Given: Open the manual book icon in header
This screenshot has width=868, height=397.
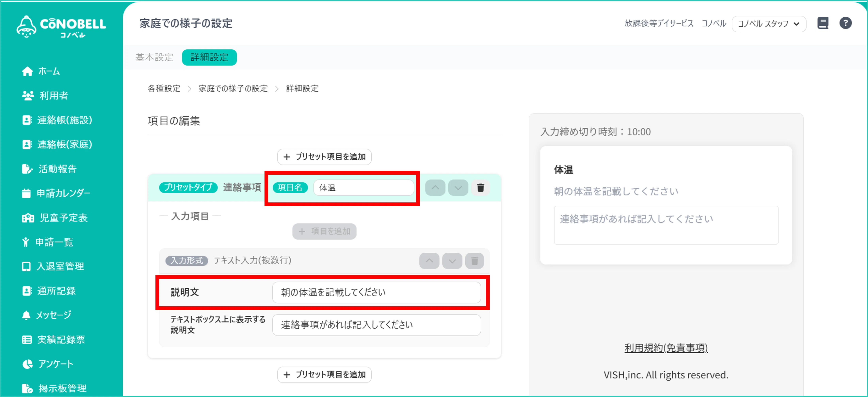Looking at the screenshot, I should [823, 23].
